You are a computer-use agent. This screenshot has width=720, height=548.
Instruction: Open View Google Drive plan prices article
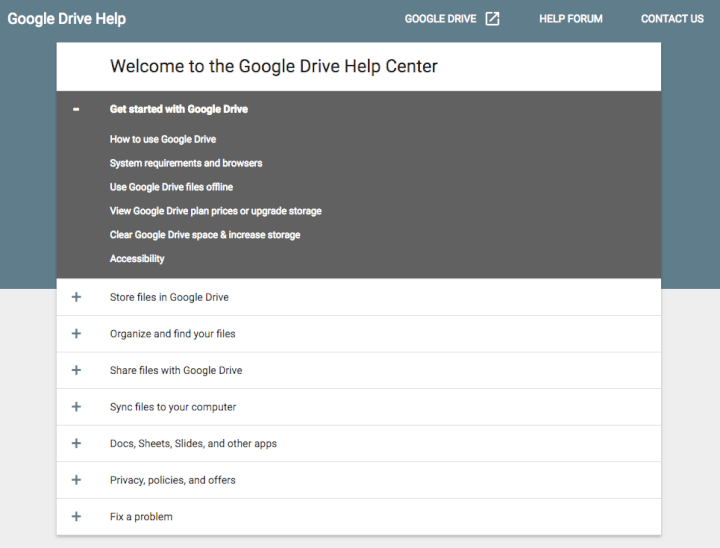click(215, 211)
